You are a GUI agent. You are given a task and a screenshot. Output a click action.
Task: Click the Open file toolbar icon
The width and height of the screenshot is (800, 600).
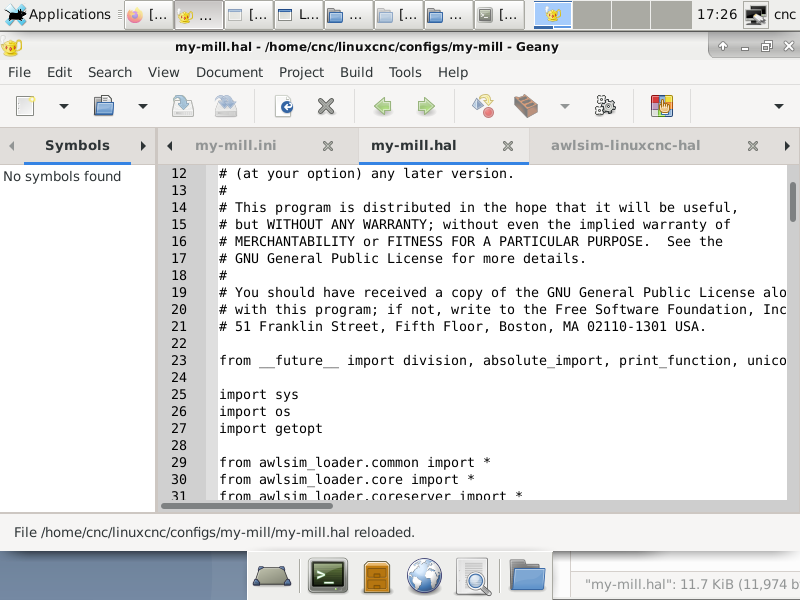(x=104, y=106)
